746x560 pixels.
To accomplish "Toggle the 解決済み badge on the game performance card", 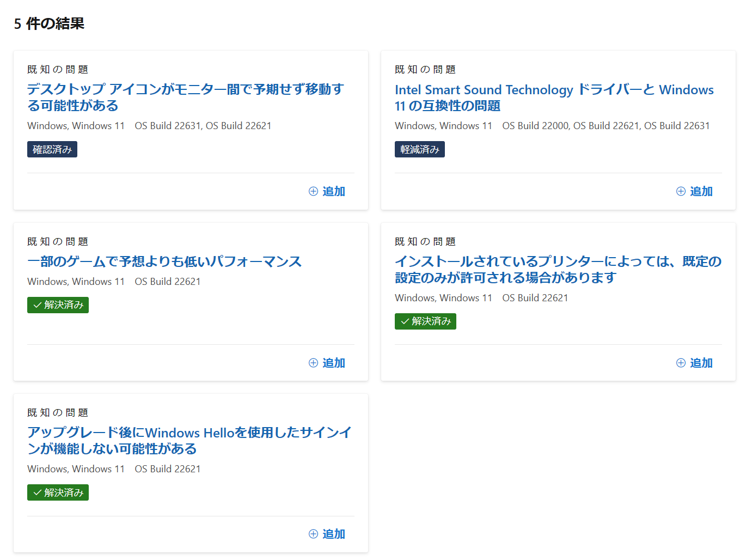I will (x=58, y=305).
